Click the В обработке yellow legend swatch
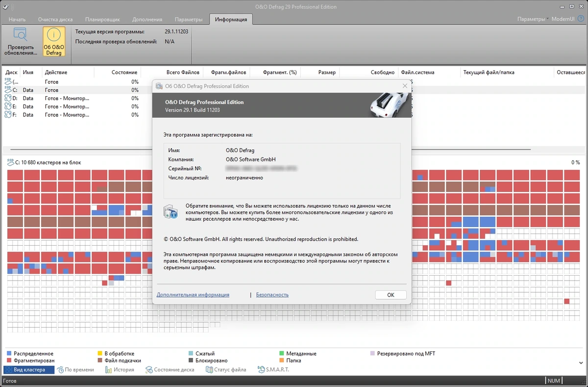The image size is (588, 387). tap(100, 353)
